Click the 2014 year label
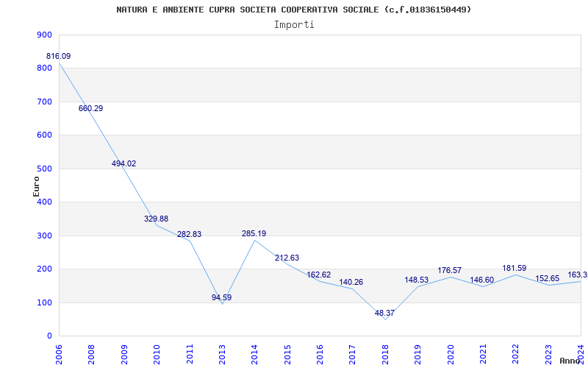This screenshot has width=588, height=368. point(254,354)
